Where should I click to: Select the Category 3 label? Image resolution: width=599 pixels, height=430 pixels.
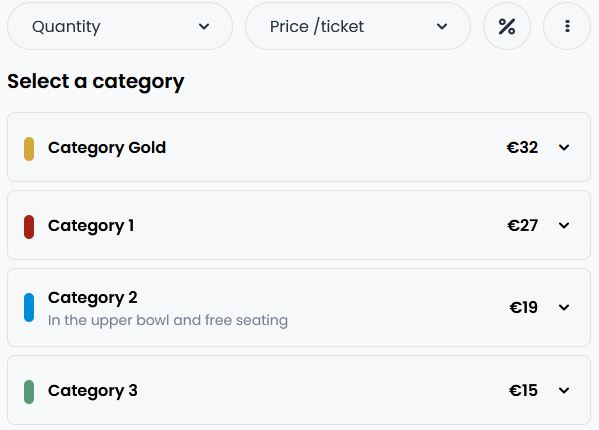coord(92,391)
